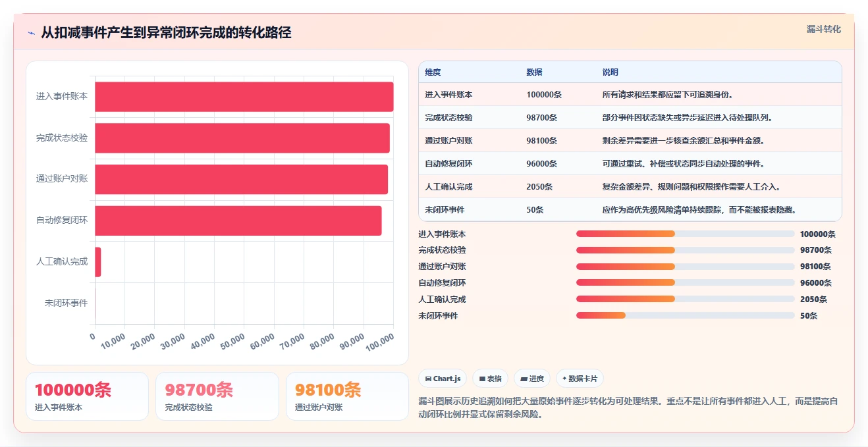Click the 进入事件账本 bar in the chart
868x447 pixels.
(x=244, y=97)
